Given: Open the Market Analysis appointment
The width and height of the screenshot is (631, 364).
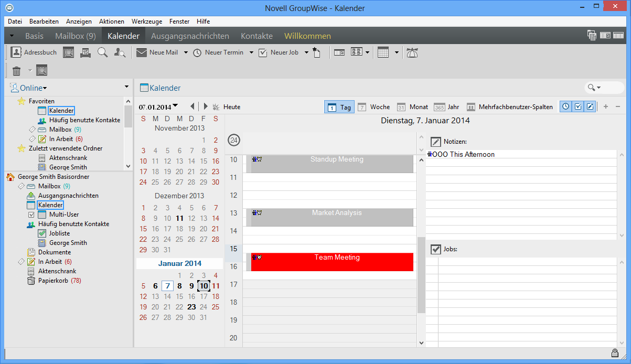Looking at the screenshot, I should [332, 217].
